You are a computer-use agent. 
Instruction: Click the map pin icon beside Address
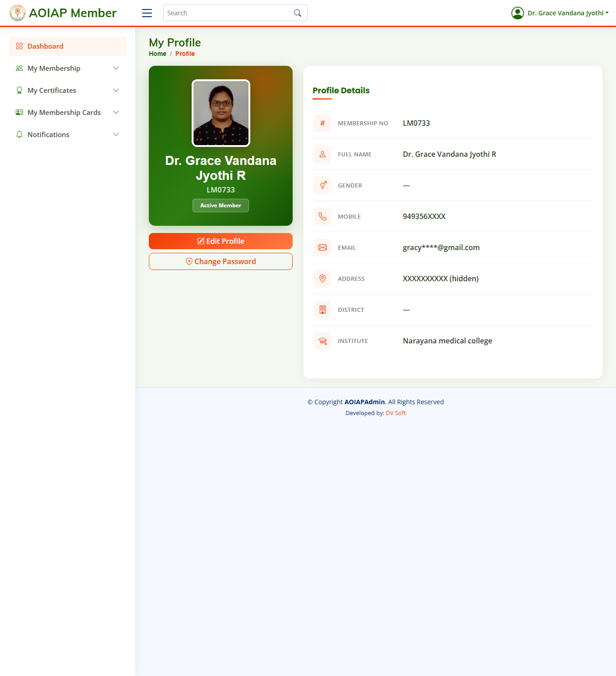tap(322, 279)
